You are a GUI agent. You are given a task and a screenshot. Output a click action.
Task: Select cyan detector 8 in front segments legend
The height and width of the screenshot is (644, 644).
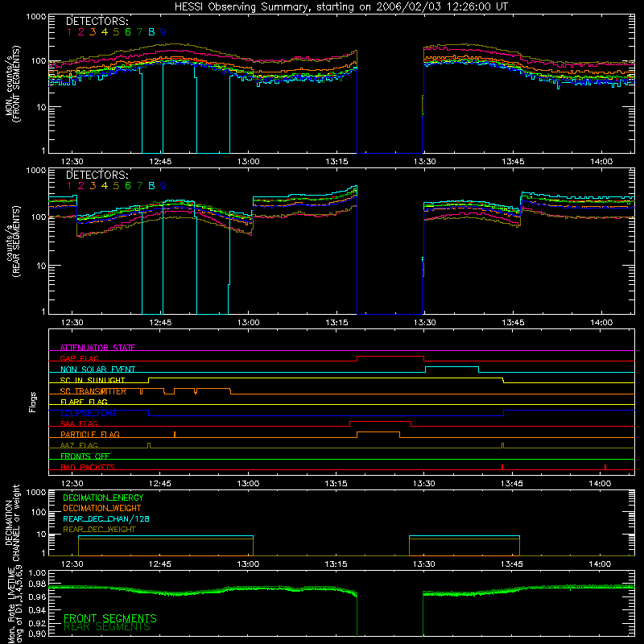[x=151, y=32]
